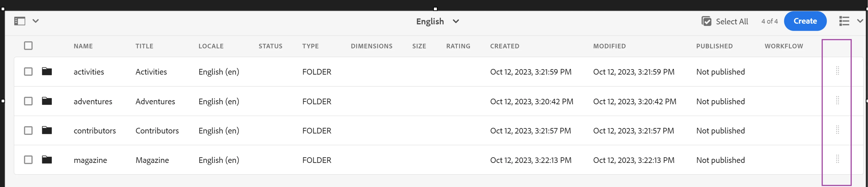
Task: Click the drag handle on activities row
Action: (837, 71)
